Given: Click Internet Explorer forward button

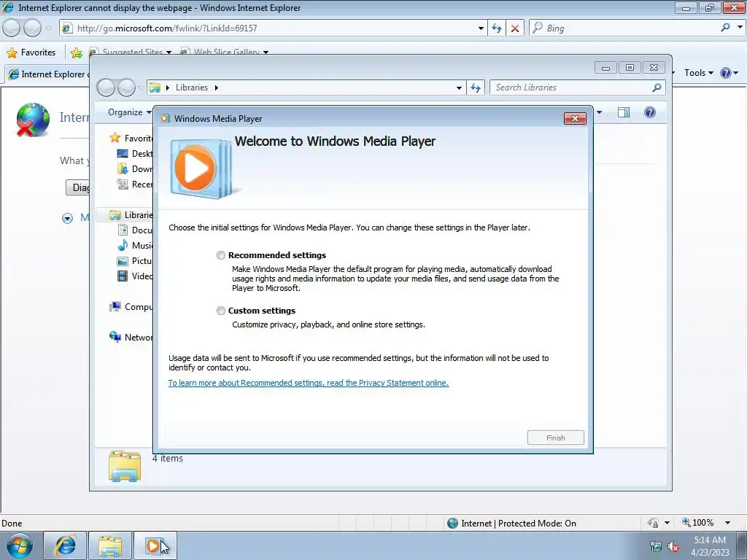Looking at the screenshot, I should 32,28.
